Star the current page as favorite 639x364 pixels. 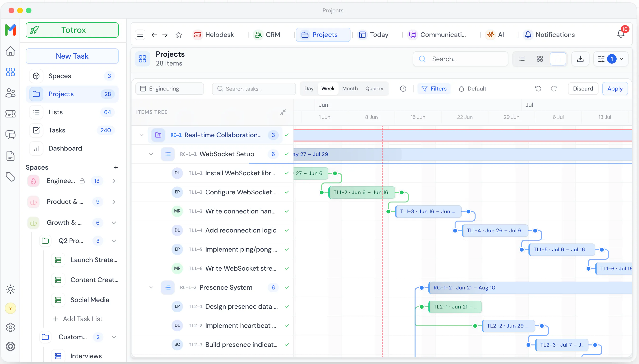pyautogui.click(x=178, y=35)
